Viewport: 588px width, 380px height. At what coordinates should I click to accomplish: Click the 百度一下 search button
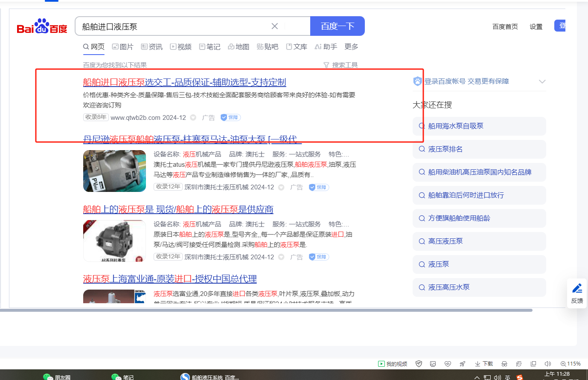(338, 26)
